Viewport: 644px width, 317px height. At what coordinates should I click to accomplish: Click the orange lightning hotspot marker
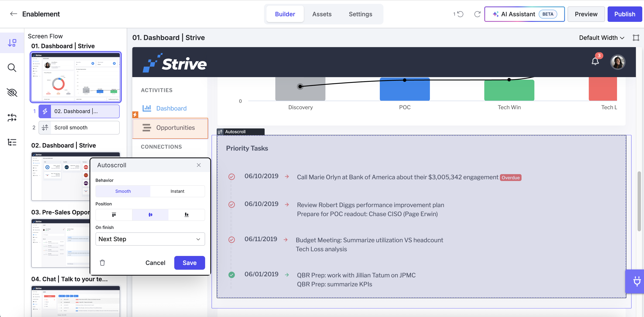click(x=135, y=115)
